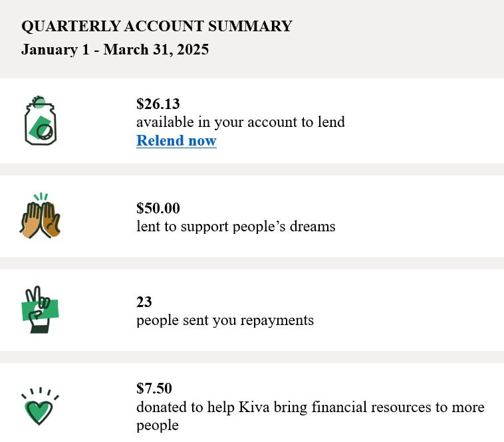Click the January 1 - March 31, 2025 date range
The width and height of the screenshot is (504, 442).
click(115, 49)
